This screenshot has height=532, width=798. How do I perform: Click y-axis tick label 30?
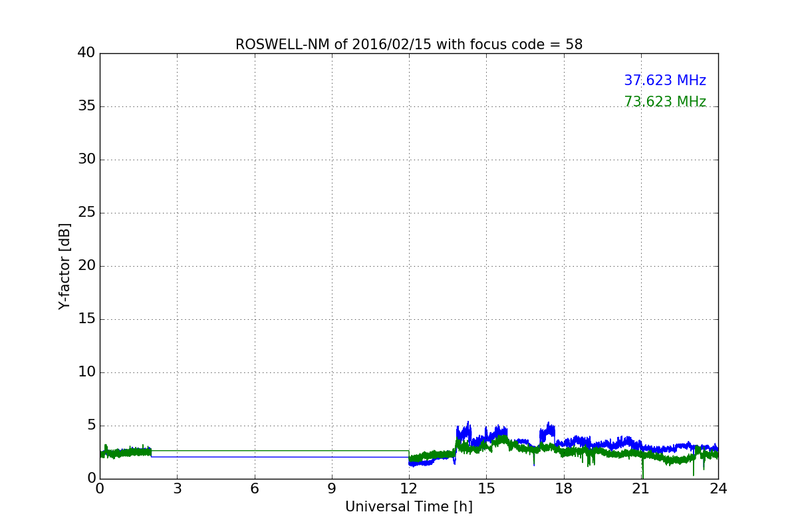86,159
